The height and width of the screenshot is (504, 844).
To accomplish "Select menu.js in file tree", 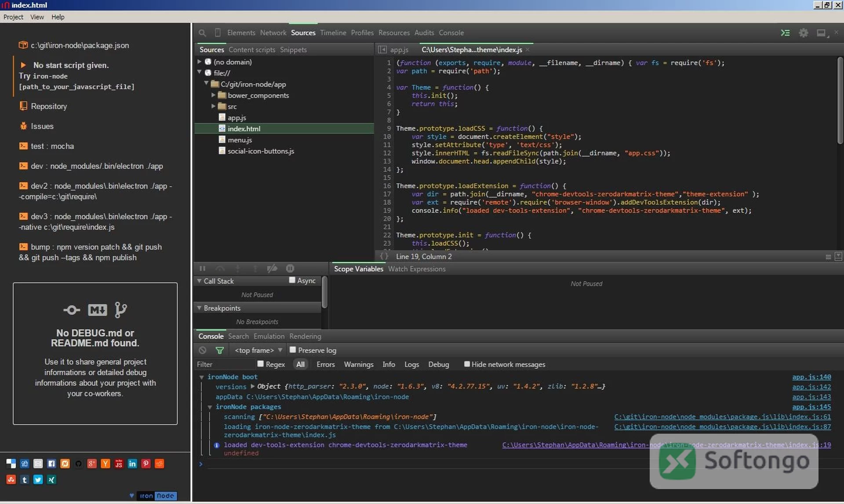I will click(240, 140).
